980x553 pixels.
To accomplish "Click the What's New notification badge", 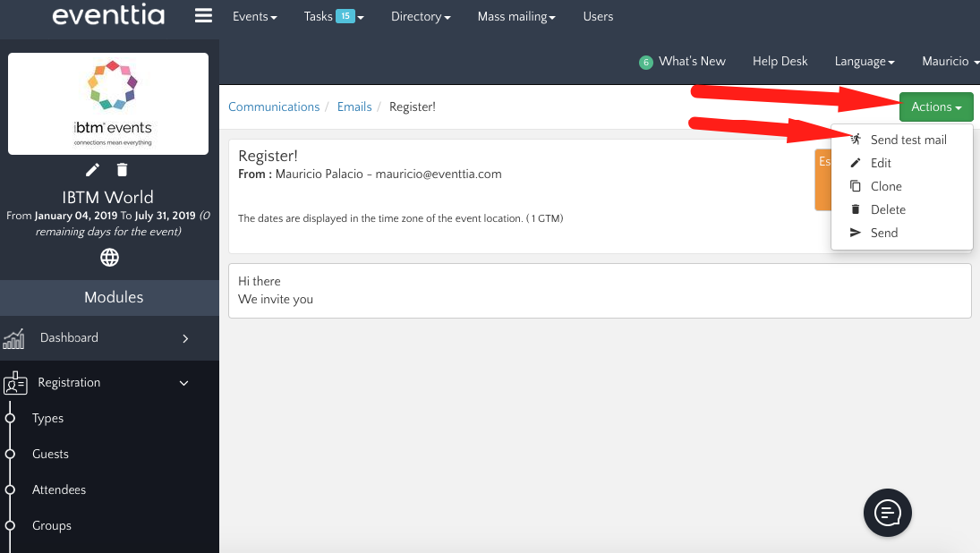I will (x=645, y=63).
